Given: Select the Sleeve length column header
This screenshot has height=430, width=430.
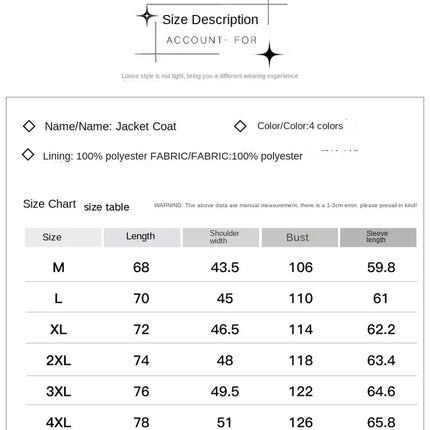Looking at the screenshot, I should click(x=378, y=237).
